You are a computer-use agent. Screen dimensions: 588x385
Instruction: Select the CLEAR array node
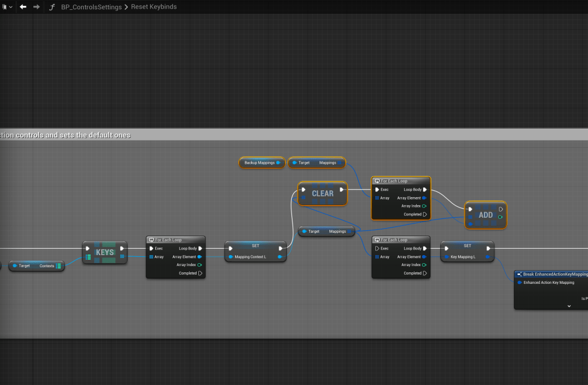coord(322,194)
